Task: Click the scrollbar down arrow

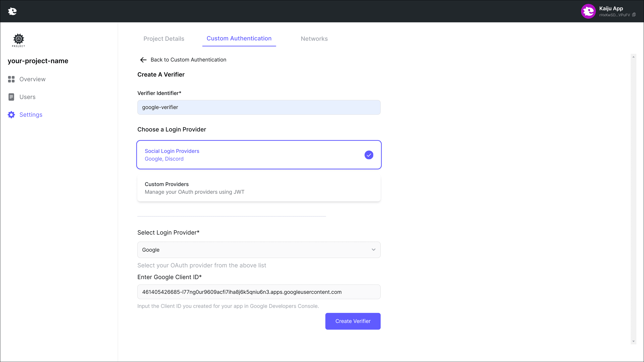Action: pyautogui.click(x=633, y=341)
